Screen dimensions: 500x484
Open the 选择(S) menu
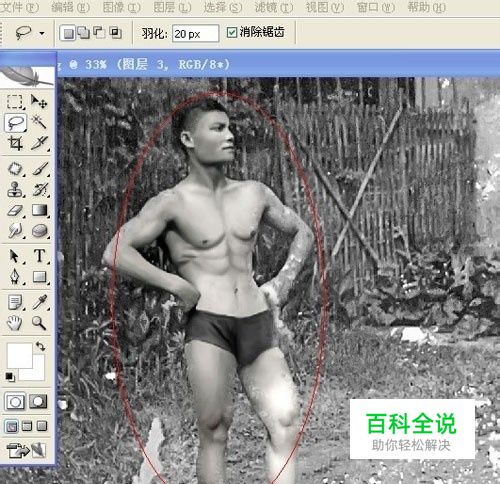tap(223, 7)
